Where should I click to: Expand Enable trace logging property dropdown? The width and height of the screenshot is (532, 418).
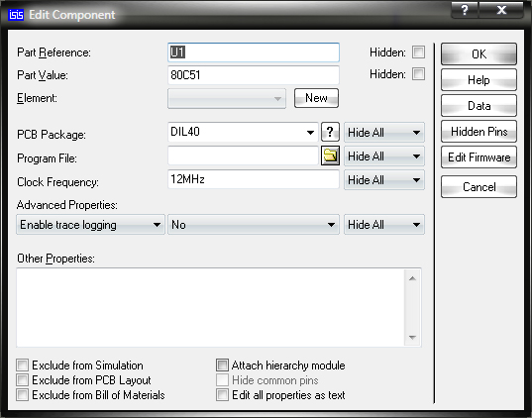point(90,225)
